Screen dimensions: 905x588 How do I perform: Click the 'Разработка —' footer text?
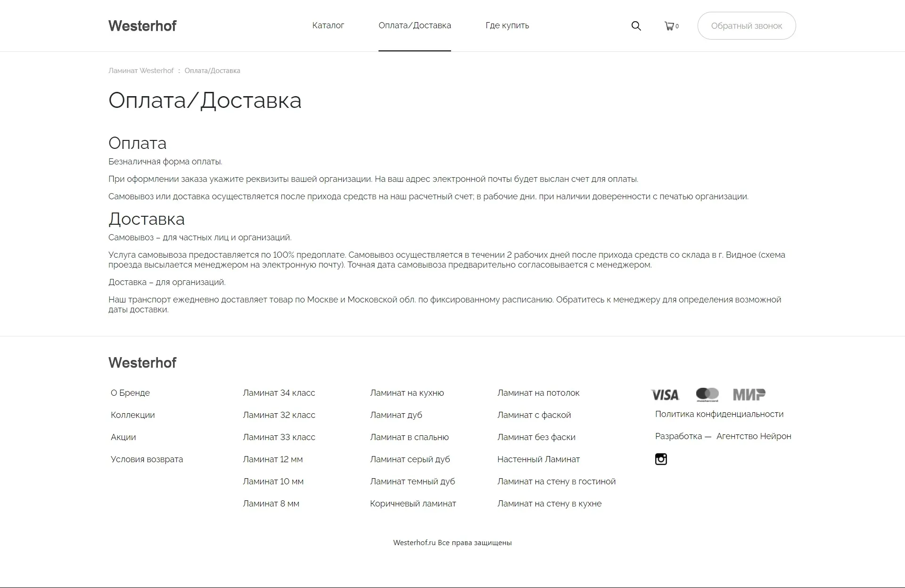pyautogui.click(x=683, y=436)
